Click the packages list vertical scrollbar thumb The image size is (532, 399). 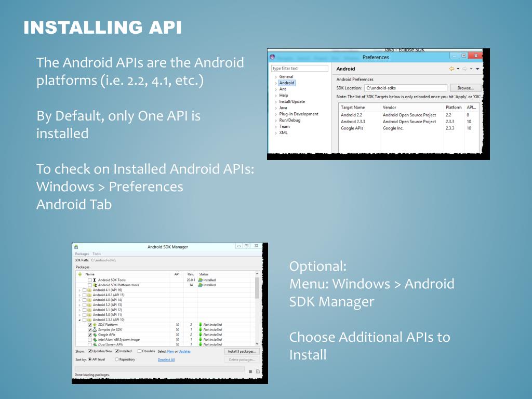[257, 288]
